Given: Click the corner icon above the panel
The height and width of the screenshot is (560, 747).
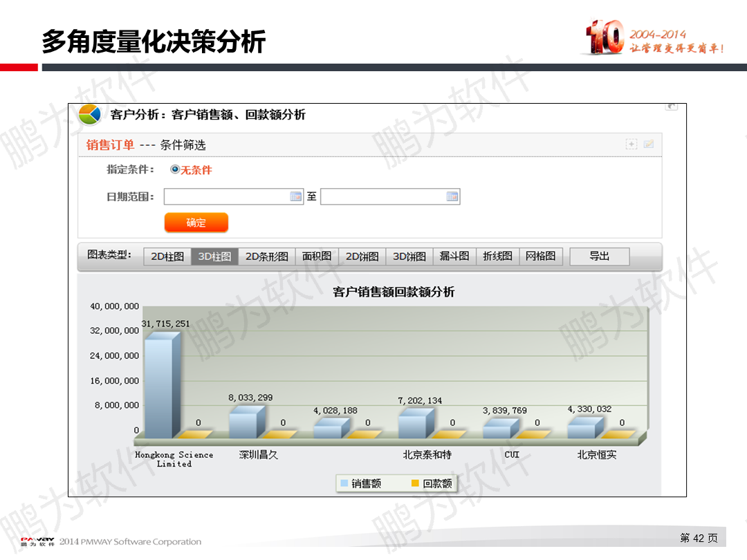Looking at the screenshot, I should pos(671,106).
